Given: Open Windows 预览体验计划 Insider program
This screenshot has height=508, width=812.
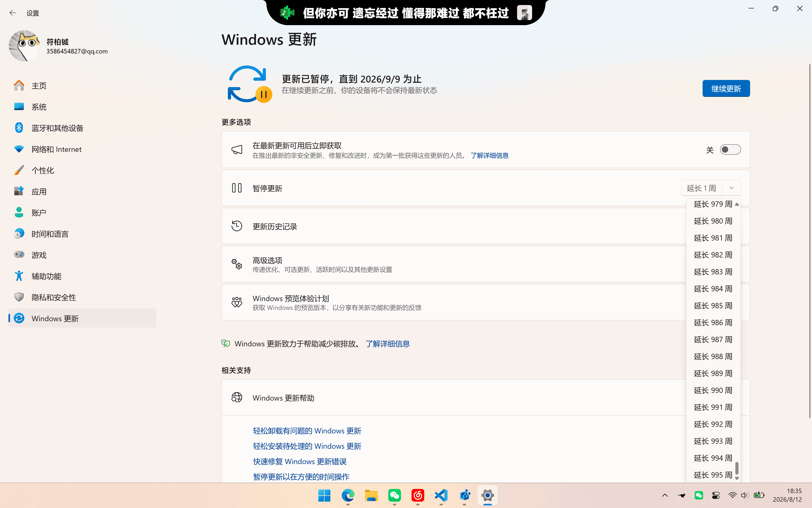Looking at the screenshot, I should pyautogui.click(x=486, y=302).
